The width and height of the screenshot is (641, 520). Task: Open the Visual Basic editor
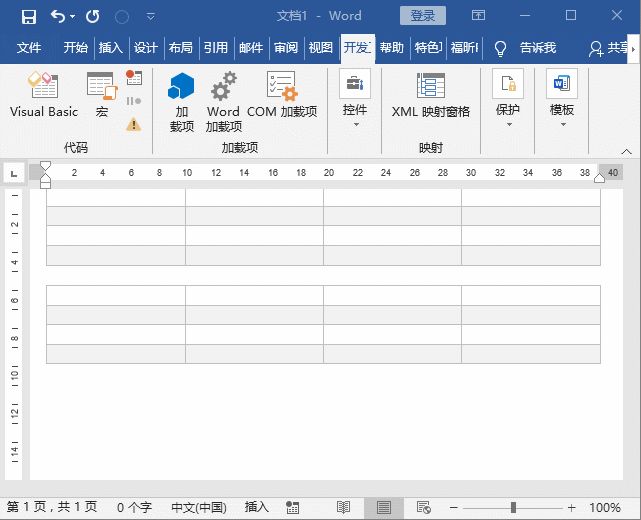44,94
